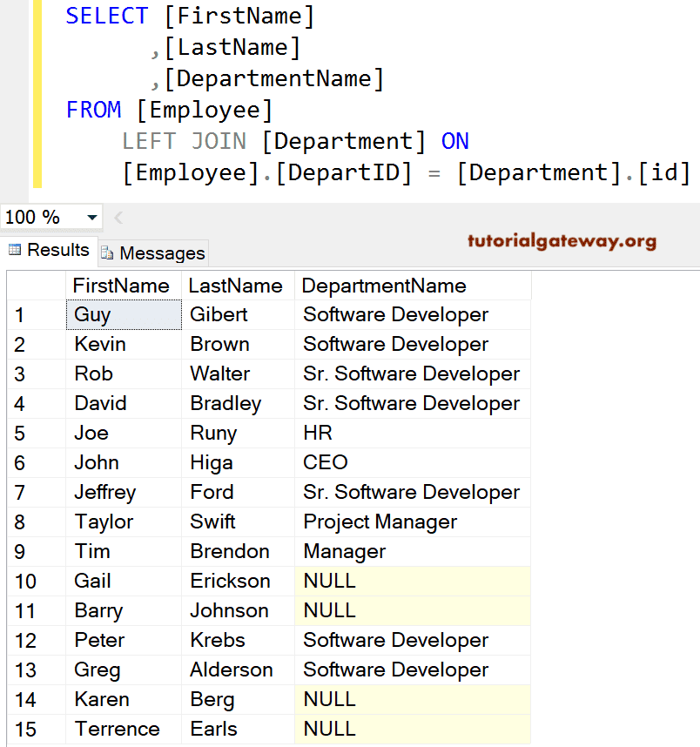Select row header number 5
700x747 pixels.
37,433
